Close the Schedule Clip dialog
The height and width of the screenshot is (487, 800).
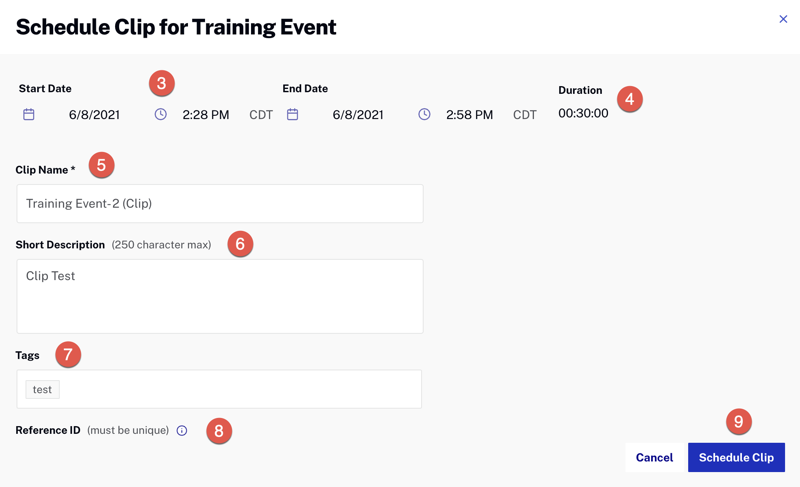pos(783,19)
